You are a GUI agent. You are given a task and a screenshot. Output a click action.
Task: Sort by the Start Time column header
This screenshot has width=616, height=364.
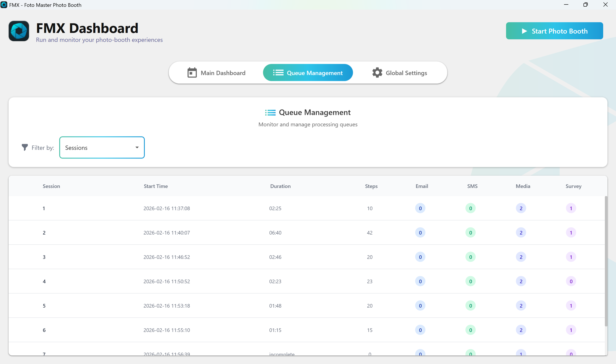click(156, 186)
